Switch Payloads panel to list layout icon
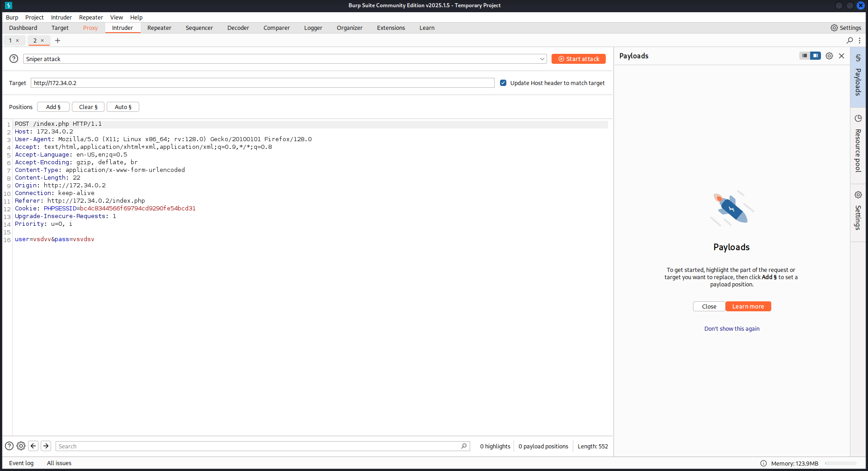 tap(805, 56)
